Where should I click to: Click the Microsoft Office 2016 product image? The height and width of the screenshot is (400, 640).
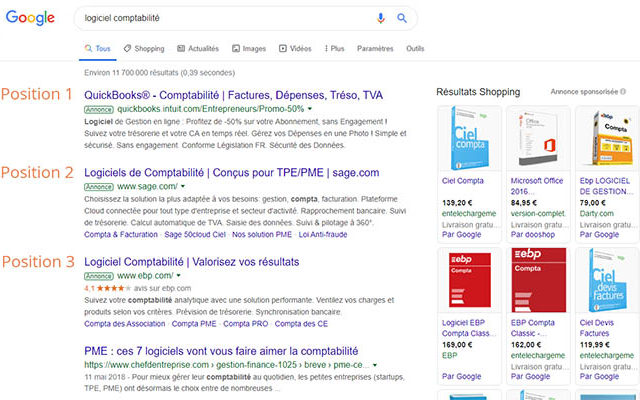tap(538, 138)
